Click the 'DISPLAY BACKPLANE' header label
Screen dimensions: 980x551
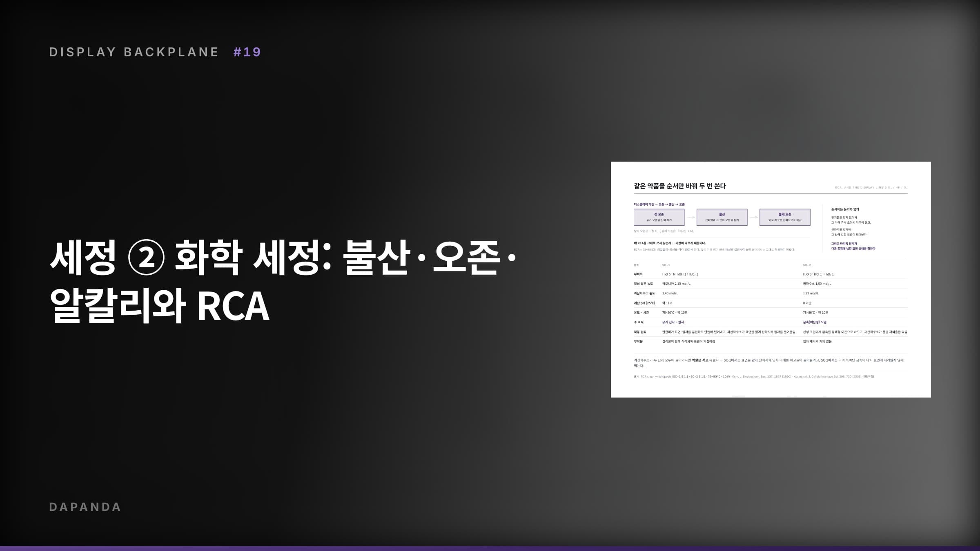pyautogui.click(x=134, y=52)
